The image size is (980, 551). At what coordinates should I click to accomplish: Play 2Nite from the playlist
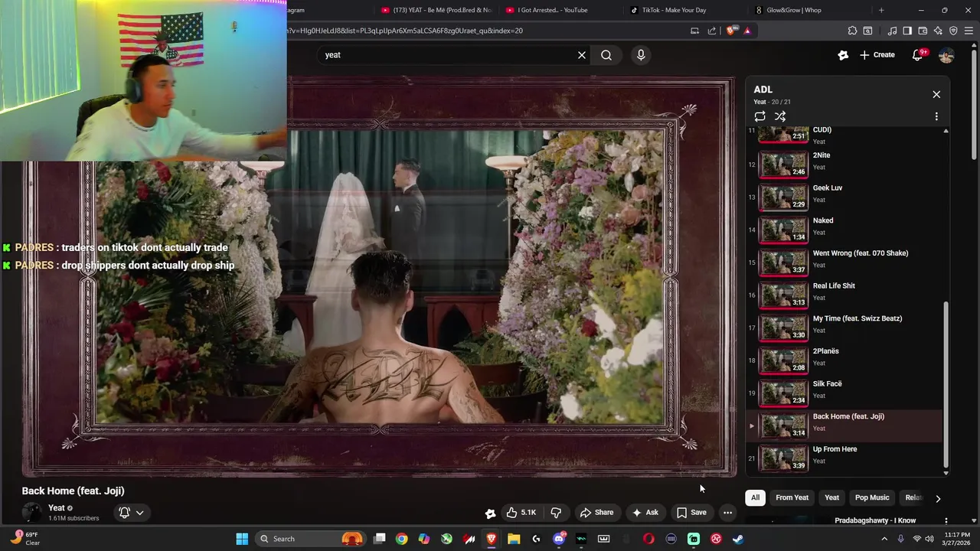click(846, 165)
